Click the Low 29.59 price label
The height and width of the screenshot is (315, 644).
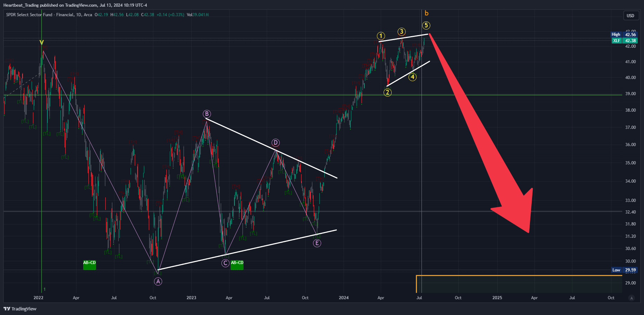click(x=624, y=270)
